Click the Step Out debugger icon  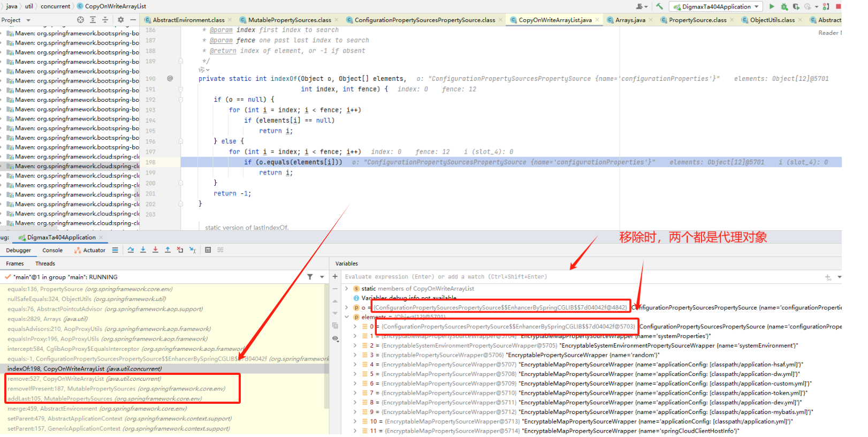click(x=167, y=250)
